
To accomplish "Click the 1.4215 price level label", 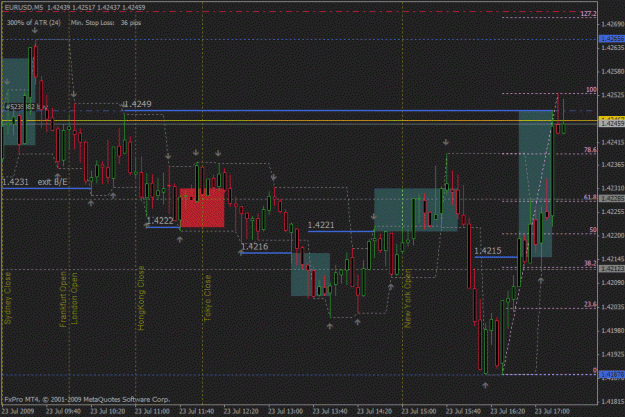I will (x=488, y=251).
